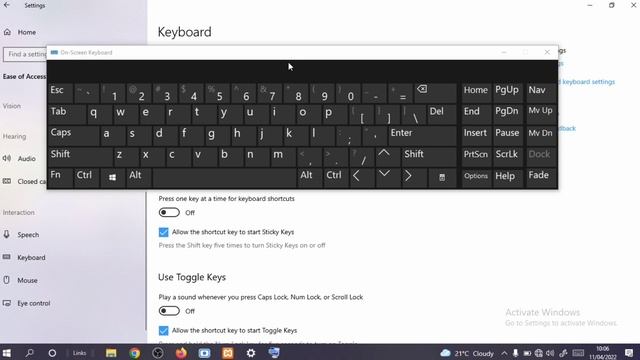Viewport: 640px width, 360px height.
Task: Show hidden system tray icons chevron
Action: 504,353
